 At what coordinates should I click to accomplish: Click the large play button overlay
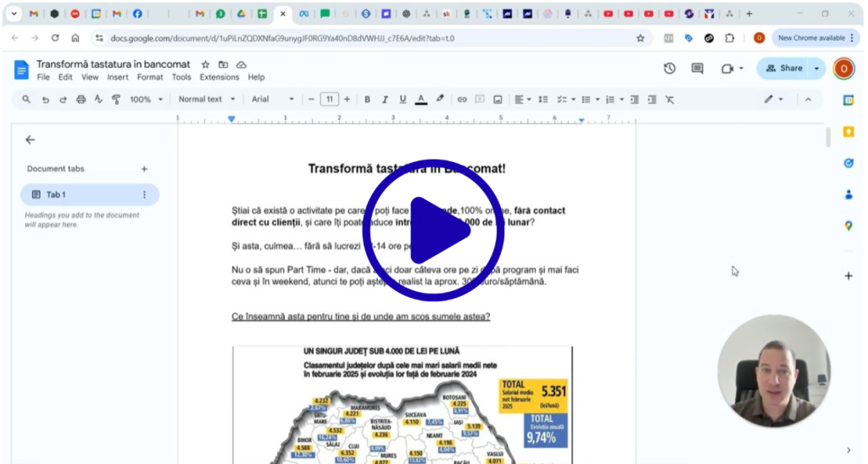coord(433,230)
